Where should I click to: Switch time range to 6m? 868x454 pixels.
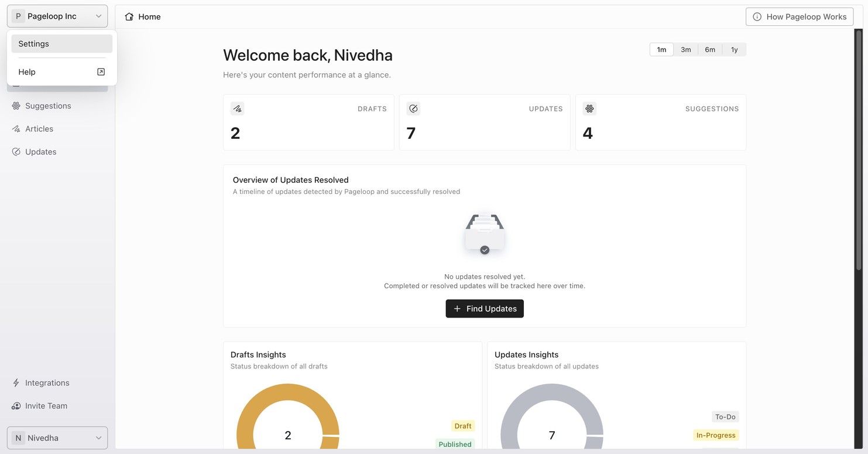click(710, 50)
